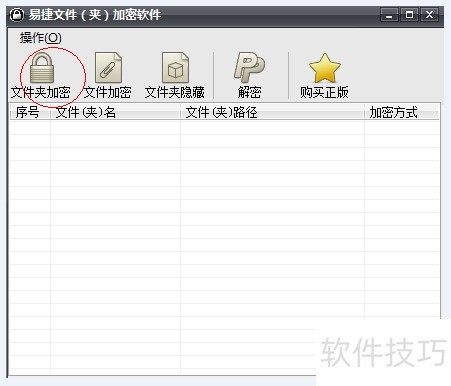
Task: Sort by the 文件(夹)名 column header
Action: (x=115, y=112)
